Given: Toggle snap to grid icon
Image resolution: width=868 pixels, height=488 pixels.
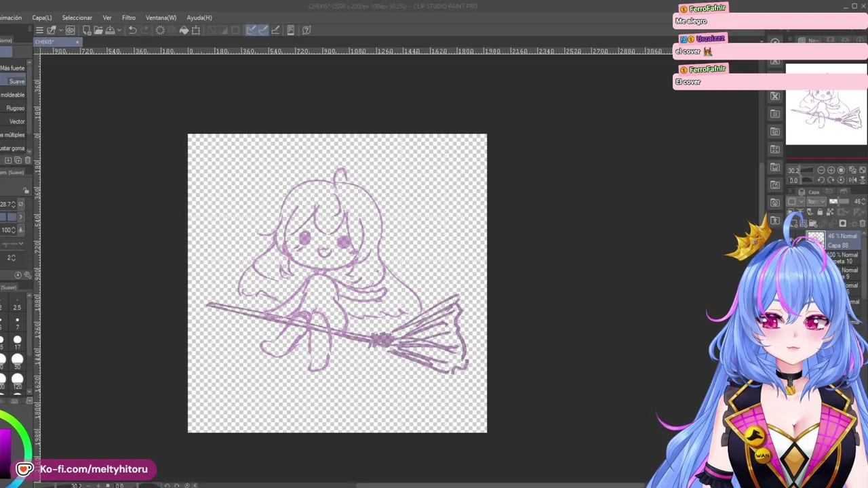Looking at the screenshot, I should tap(275, 30).
